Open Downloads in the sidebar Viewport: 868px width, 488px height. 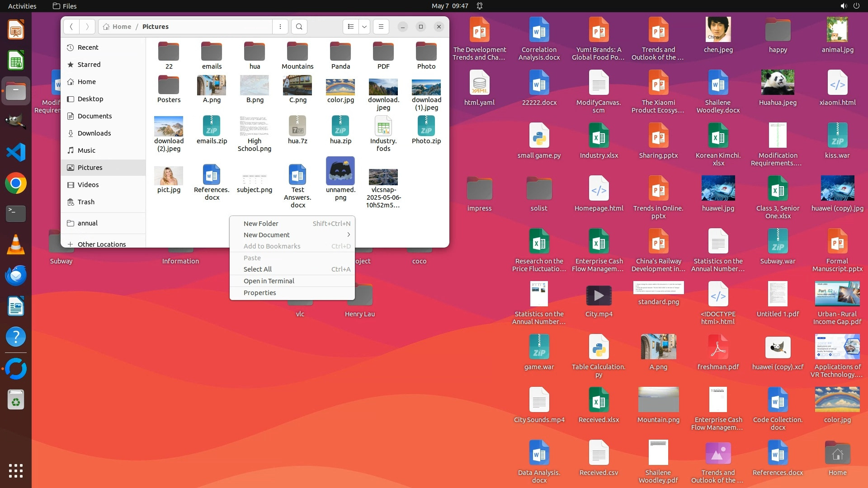[94, 133]
